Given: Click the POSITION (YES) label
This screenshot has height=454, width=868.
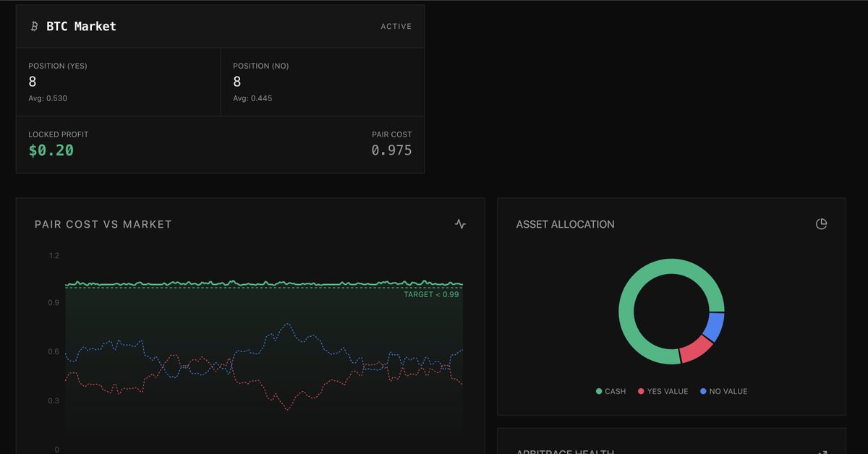Looking at the screenshot, I should coord(58,66).
